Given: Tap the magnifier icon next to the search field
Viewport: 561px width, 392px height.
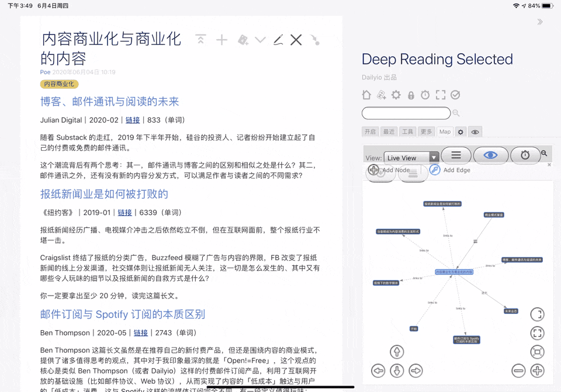Looking at the screenshot, I should pyautogui.click(x=456, y=113).
